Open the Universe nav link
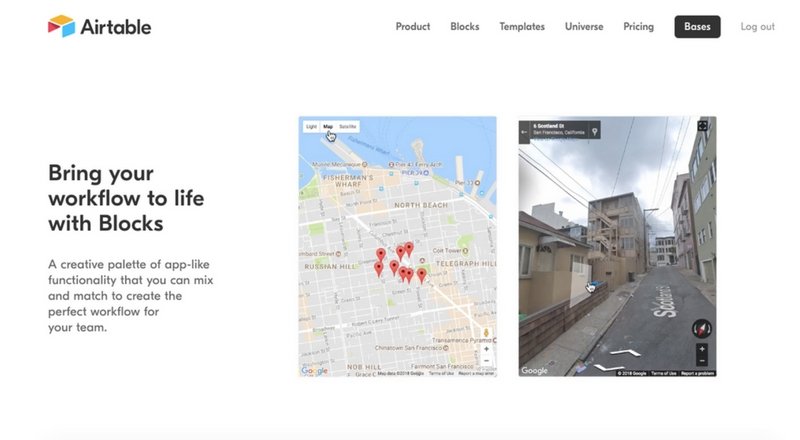This screenshot has width=800, height=440. coord(584,27)
